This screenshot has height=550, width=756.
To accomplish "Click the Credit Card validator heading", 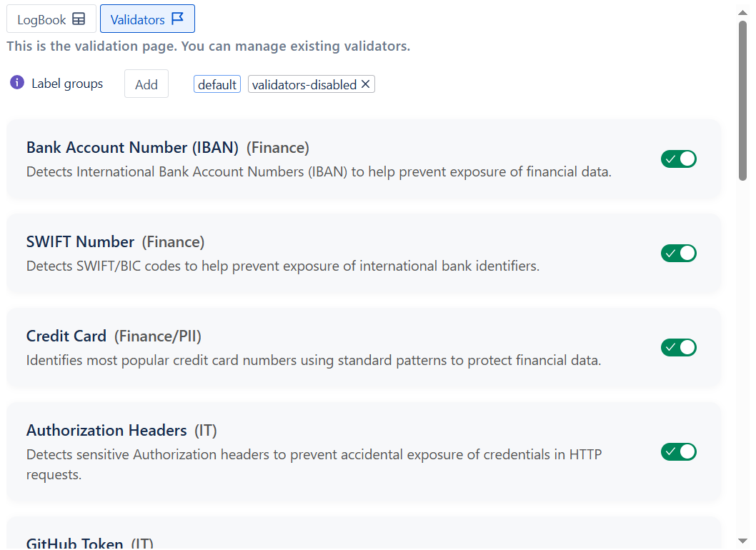I will [x=66, y=336].
